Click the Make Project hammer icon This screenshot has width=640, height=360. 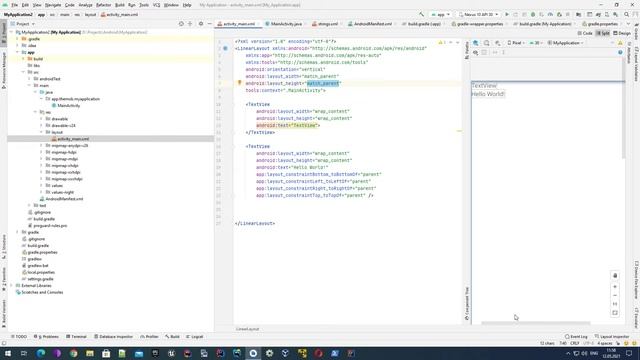[x=422, y=14]
